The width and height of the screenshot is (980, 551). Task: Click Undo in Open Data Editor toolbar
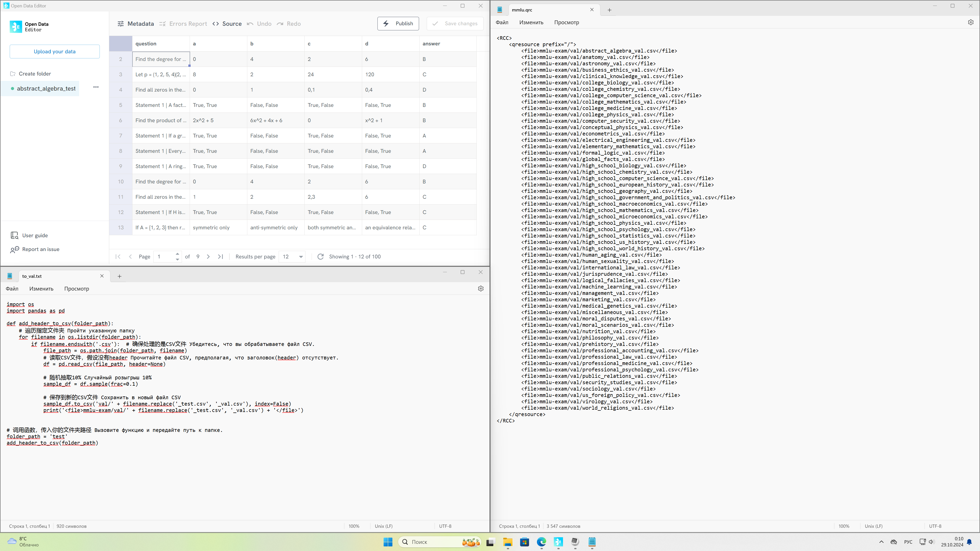(259, 23)
